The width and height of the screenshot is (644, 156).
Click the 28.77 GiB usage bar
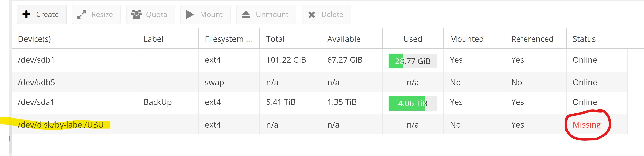pyautogui.click(x=413, y=61)
